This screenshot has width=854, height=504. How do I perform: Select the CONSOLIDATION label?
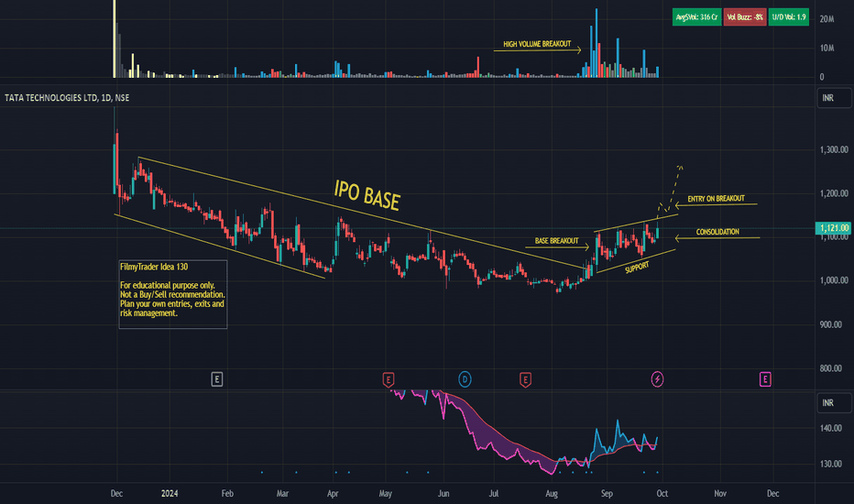click(717, 232)
